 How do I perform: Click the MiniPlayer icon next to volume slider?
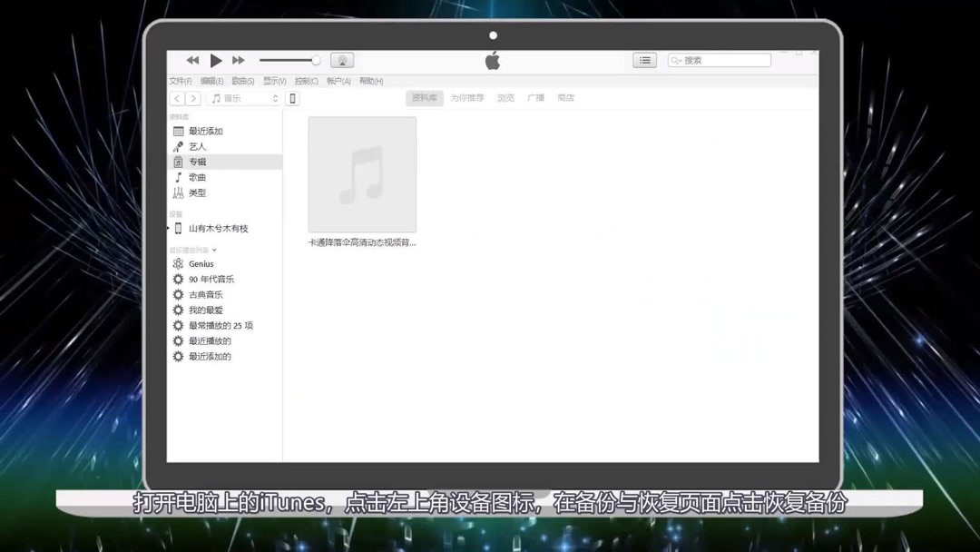(342, 60)
